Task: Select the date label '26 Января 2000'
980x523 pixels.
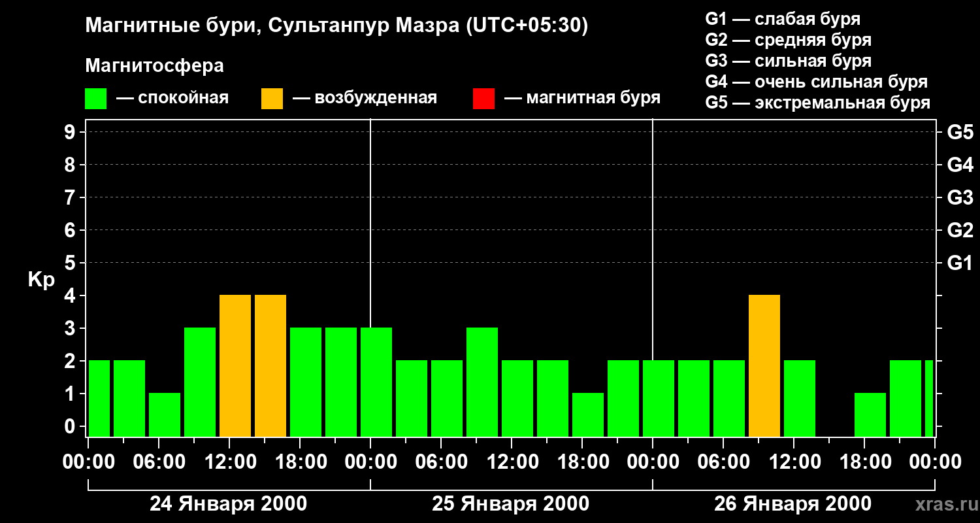Action: 792,504
